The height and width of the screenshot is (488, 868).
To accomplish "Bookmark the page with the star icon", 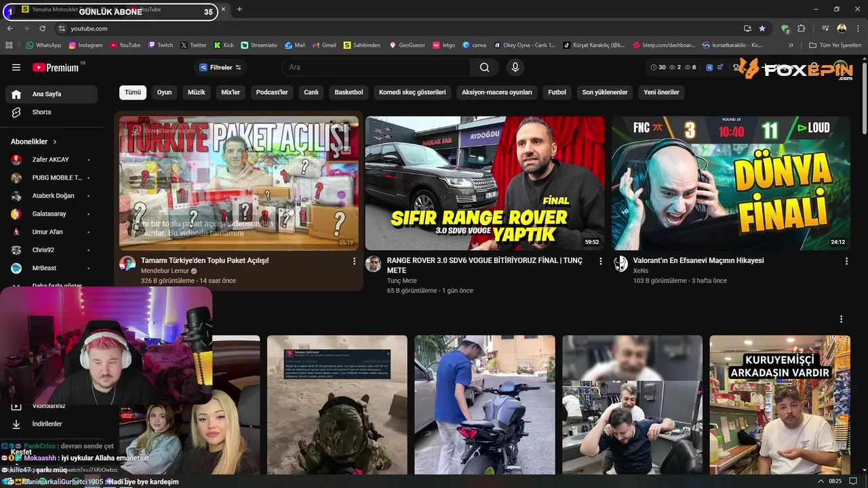I will pyautogui.click(x=762, y=28).
